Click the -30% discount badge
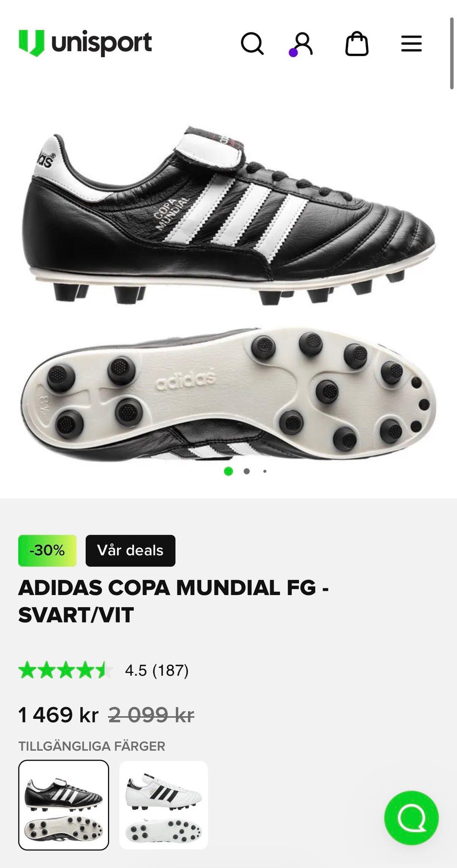457x868 pixels. [x=47, y=550]
